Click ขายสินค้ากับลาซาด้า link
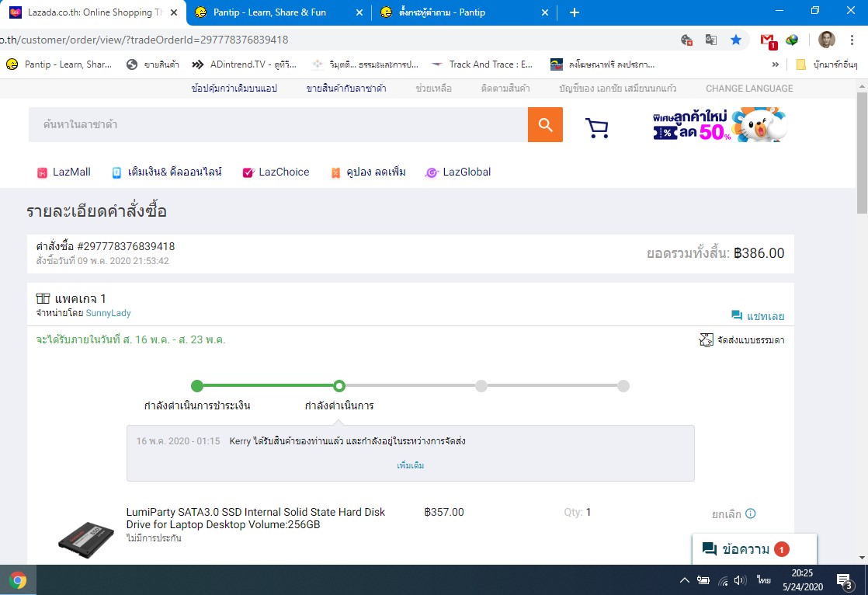The width and height of the screenshot is (868, 595). [346, 89]
